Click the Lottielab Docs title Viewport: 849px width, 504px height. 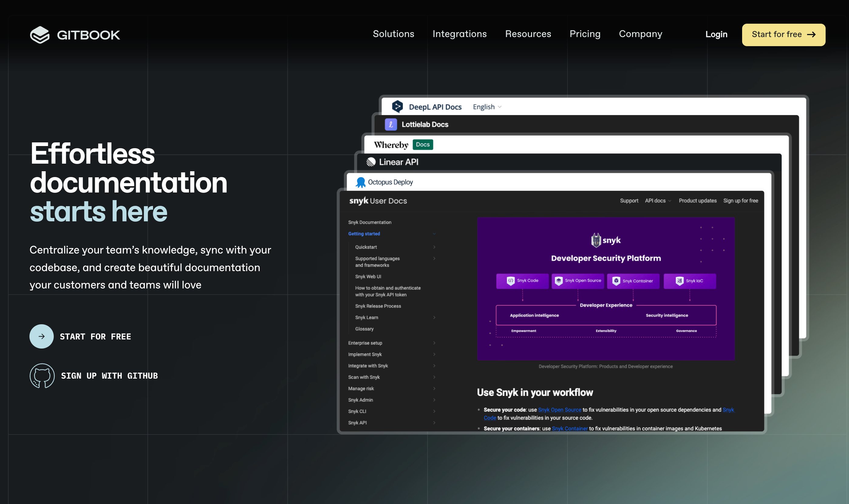[x=424, y=125]
